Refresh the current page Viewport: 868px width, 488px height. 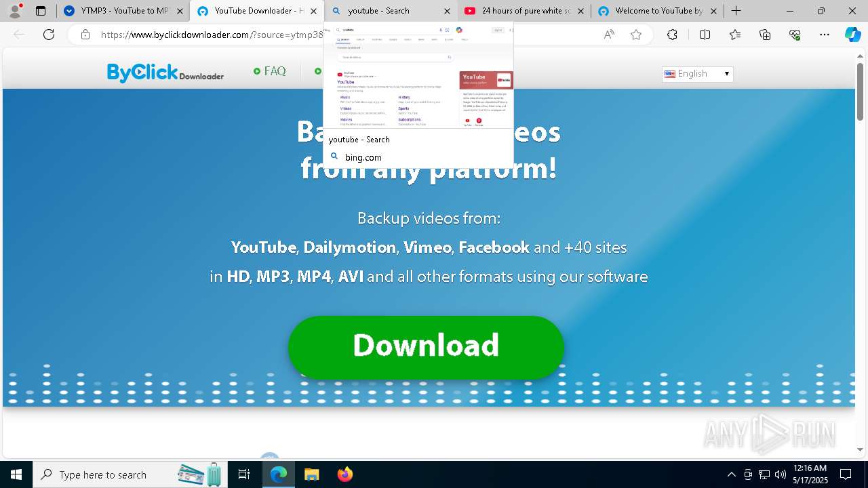(49, 35)
